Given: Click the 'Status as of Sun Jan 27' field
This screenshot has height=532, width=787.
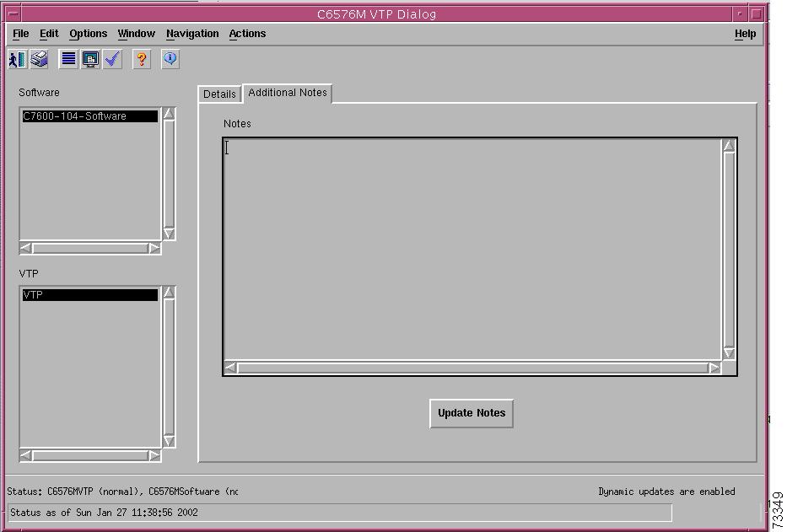Looking at the screenshot, I should coord(340,513).
